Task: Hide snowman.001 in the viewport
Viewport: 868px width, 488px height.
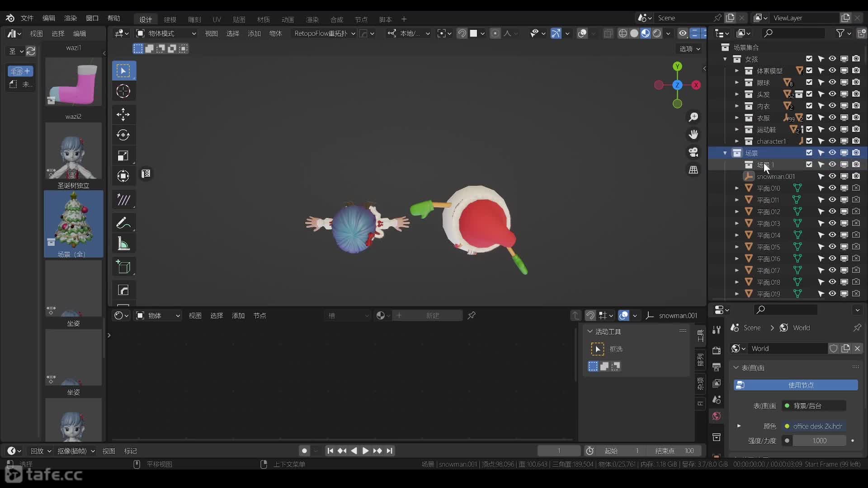Action: [832, 176]
